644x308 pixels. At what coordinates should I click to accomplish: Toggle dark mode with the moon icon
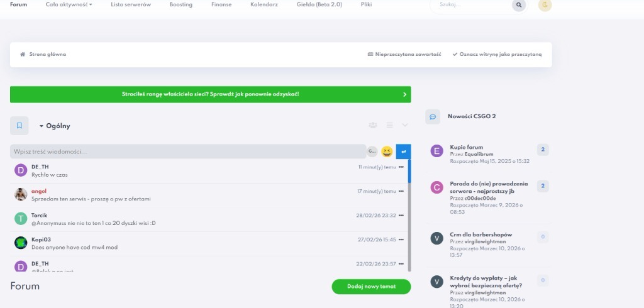coord(545,5)
